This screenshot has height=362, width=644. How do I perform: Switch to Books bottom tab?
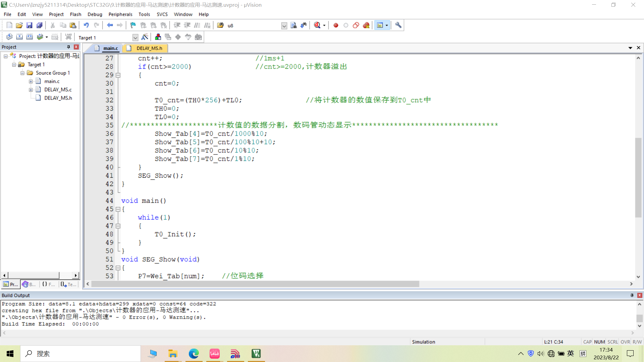click(x=29, y=284)
